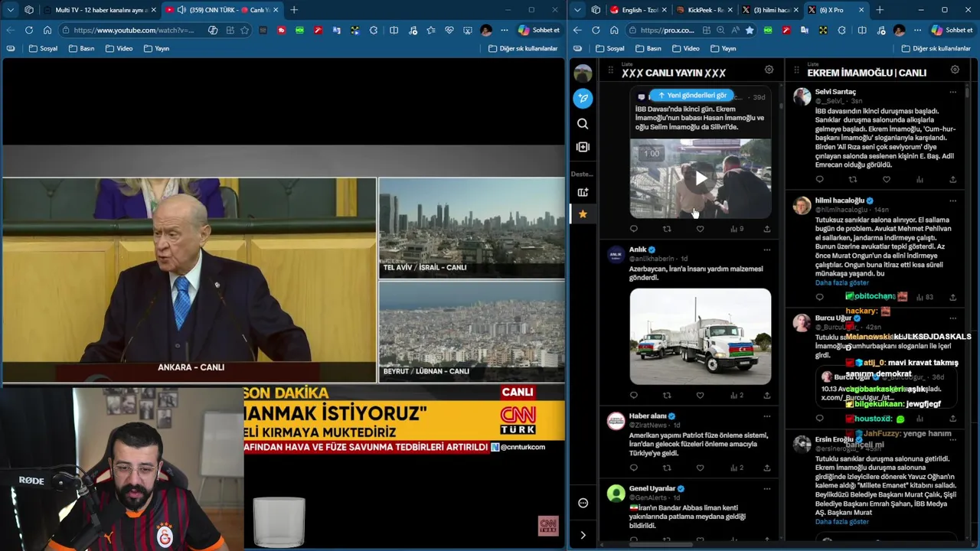Reply to the Anlık post about Azerbaycan
The height and width of the screenshot is (551, 980).
[x=633, y=396]
